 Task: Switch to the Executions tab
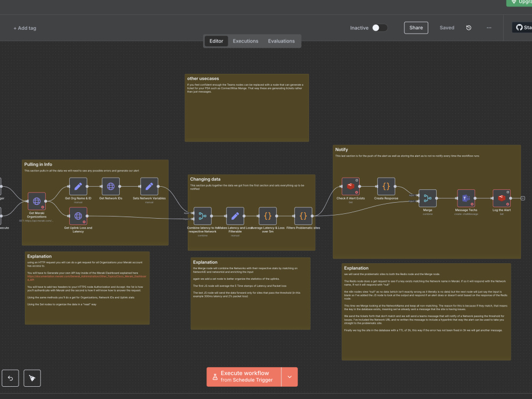coord(245,41)
